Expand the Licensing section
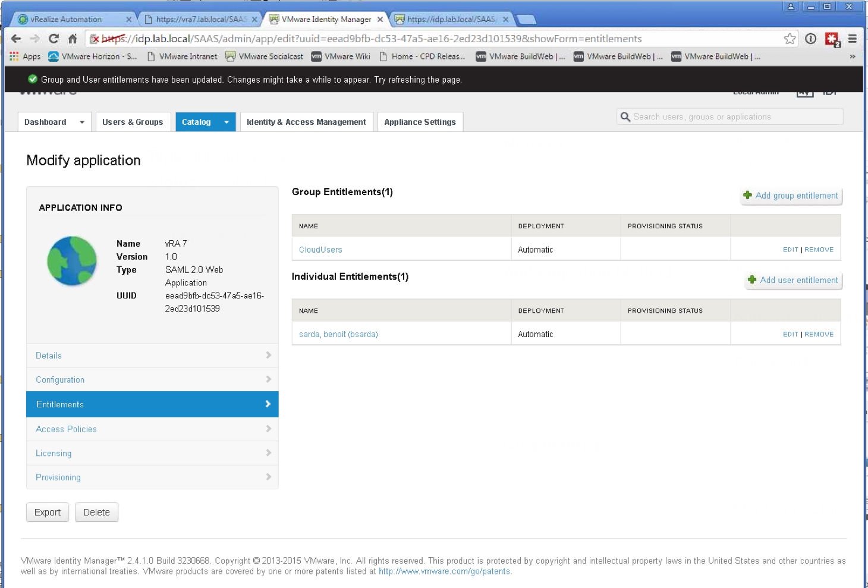The height and width of the screenshot is (588, 868). (152, 453)
